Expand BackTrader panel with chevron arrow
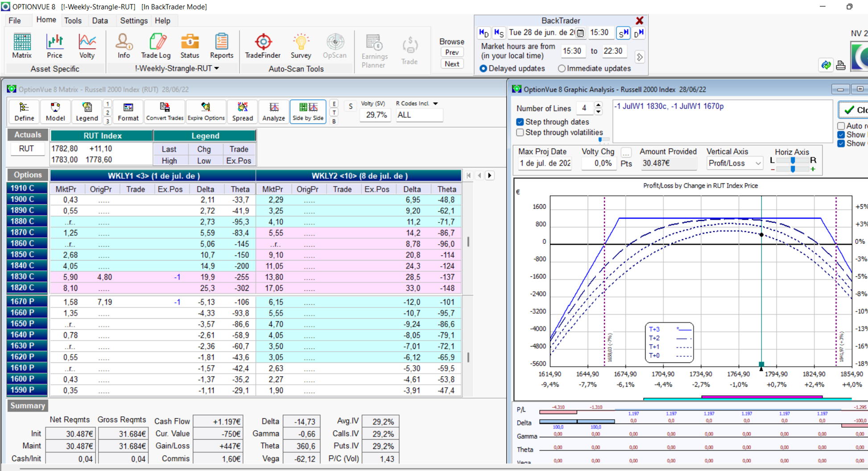Screen dimensions: 868x471 [640, 57]
